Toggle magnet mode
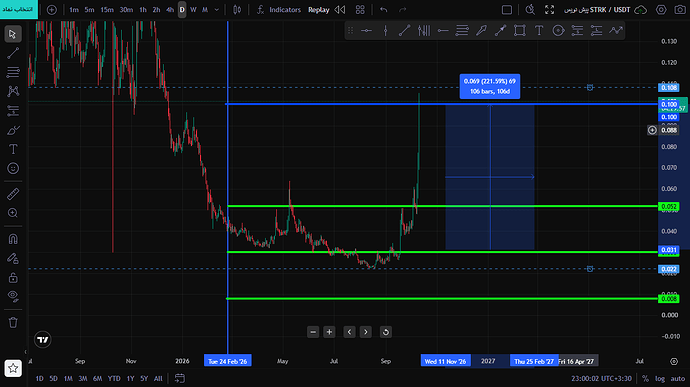 [x=13, y=239]
